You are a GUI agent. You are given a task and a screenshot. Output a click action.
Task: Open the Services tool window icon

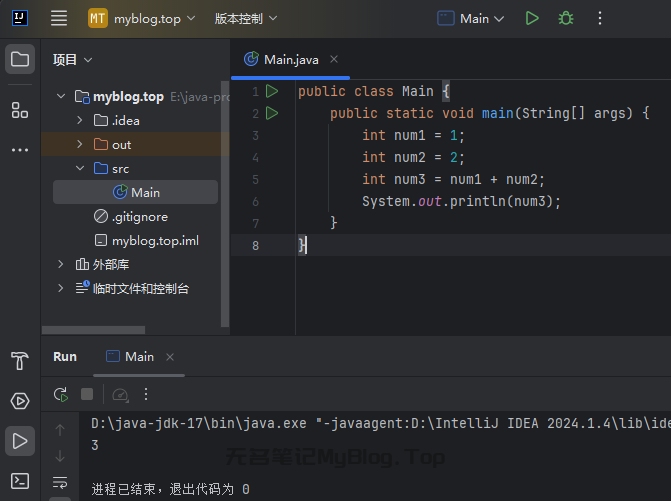pyautogui.click(x=20, y=401)
